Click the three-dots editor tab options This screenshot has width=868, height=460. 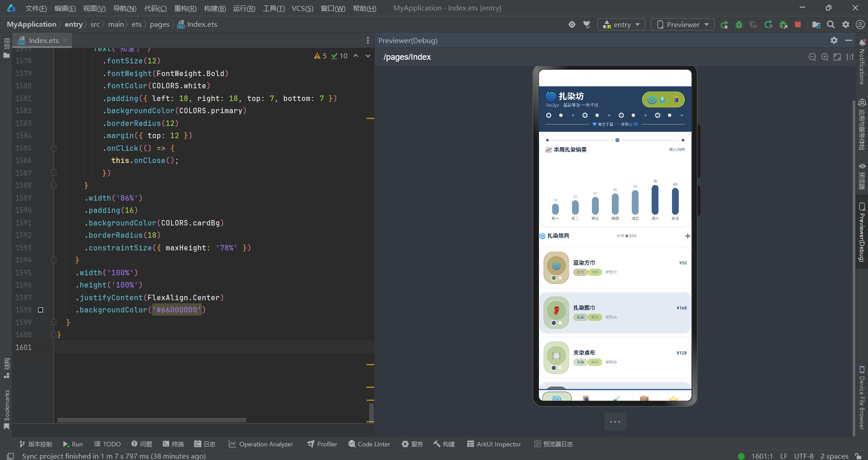368,40
